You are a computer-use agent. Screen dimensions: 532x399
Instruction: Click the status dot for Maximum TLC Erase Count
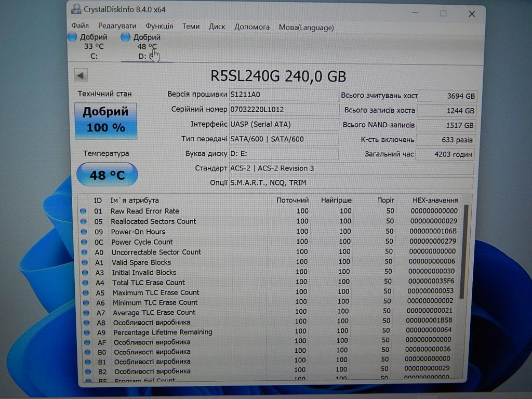86,293
